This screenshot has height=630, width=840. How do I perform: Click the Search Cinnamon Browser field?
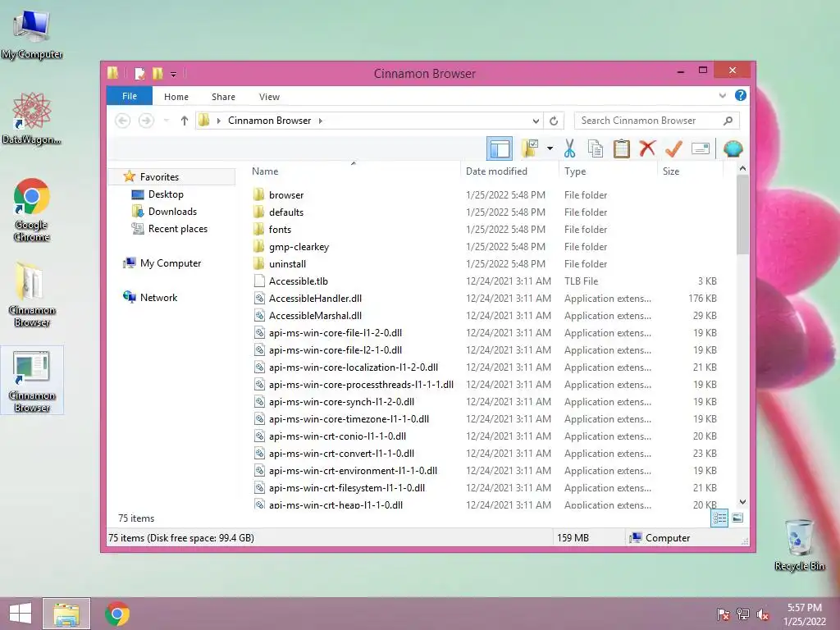tap(656, 121)
